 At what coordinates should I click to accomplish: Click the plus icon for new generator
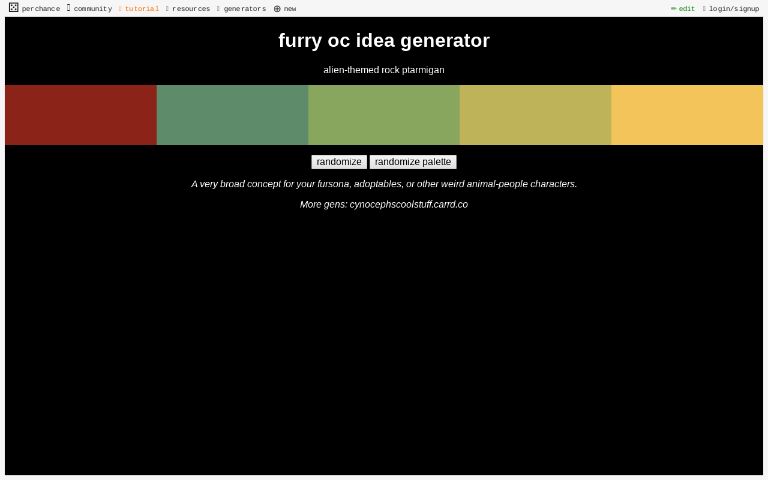pos(277,9)
